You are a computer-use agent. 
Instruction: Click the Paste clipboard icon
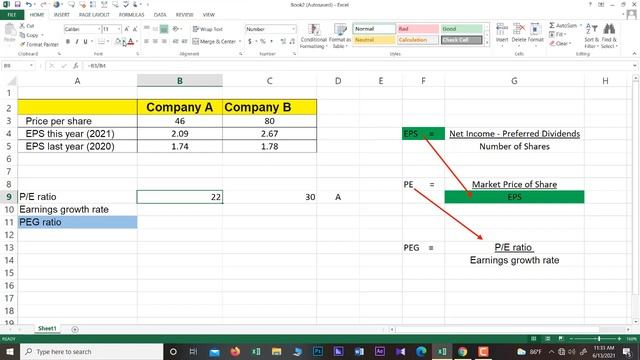(x=9, y=31)
